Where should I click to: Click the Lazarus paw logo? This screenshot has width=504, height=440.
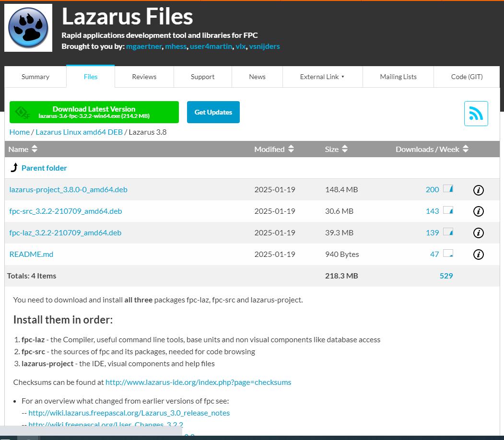(x=28, y=28)
